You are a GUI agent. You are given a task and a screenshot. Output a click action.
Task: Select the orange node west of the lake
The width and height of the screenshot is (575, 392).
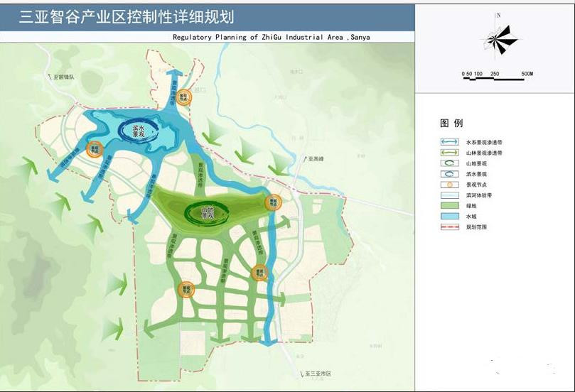pos(92,149)
